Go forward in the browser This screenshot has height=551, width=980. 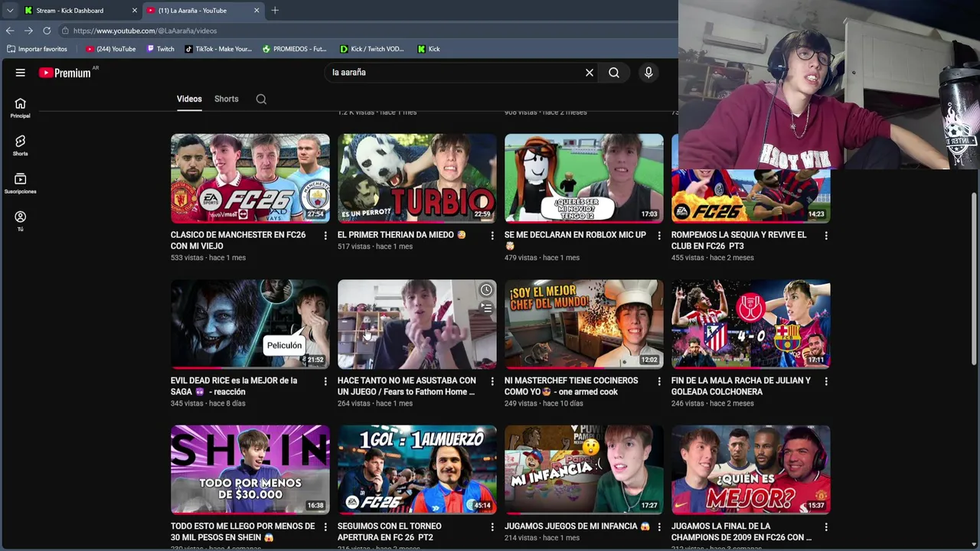[x=28, y=31]
